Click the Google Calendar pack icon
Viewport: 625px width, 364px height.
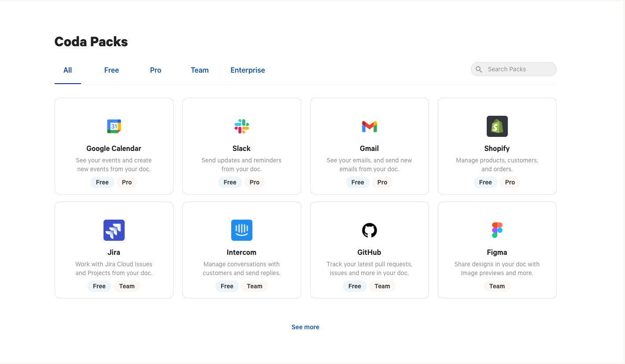114,126
